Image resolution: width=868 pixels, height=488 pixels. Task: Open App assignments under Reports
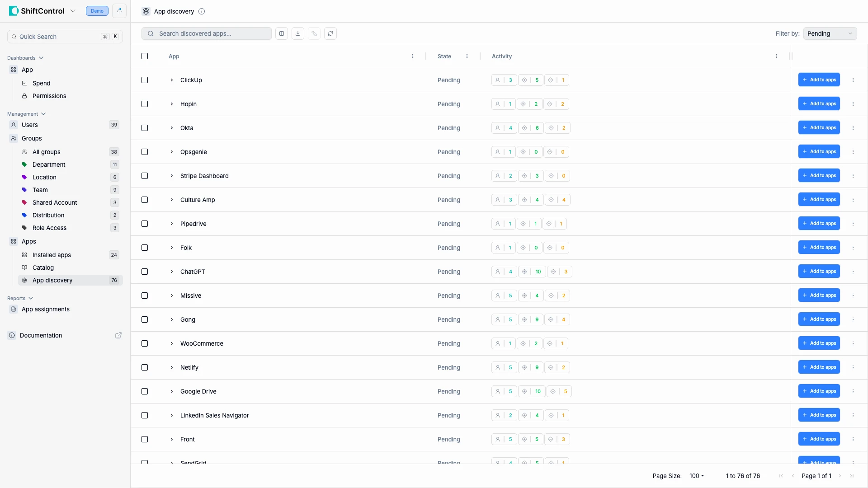pos(46,309)
